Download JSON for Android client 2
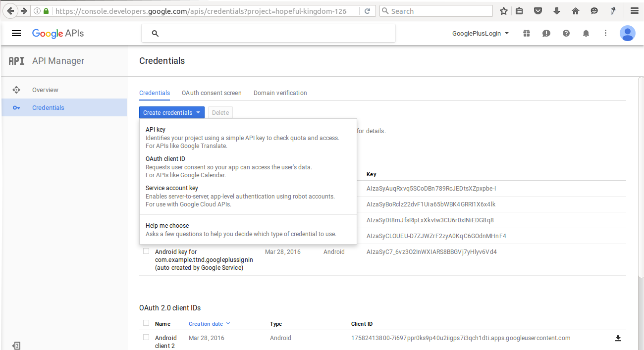The image size is (644, 350). [618, 338]
